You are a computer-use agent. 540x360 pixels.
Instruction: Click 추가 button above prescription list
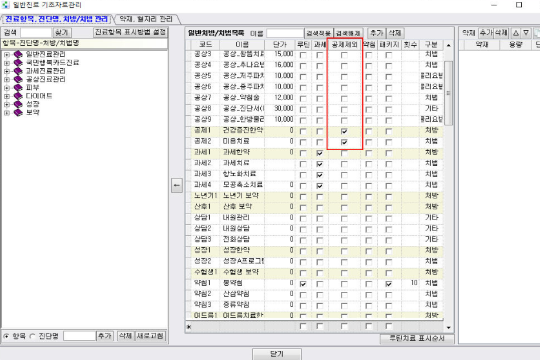[x=376, y=33]
